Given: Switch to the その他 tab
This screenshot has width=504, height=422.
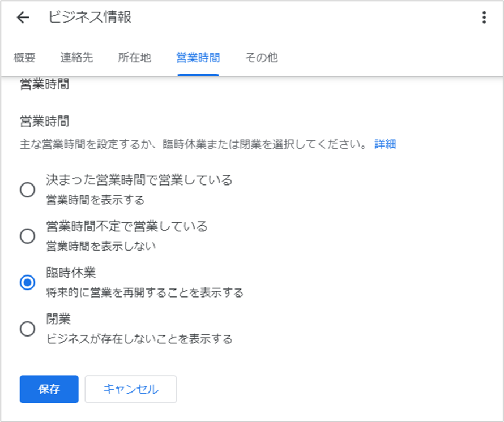Looking at the screenshot, I should (261, 58).
